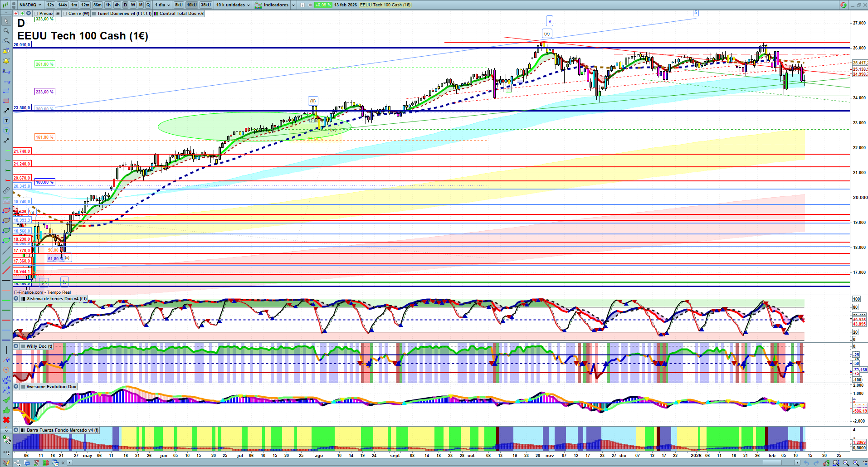Toggle Willy Doc indicator color box
868x467 pixels.
click(24, 346)
